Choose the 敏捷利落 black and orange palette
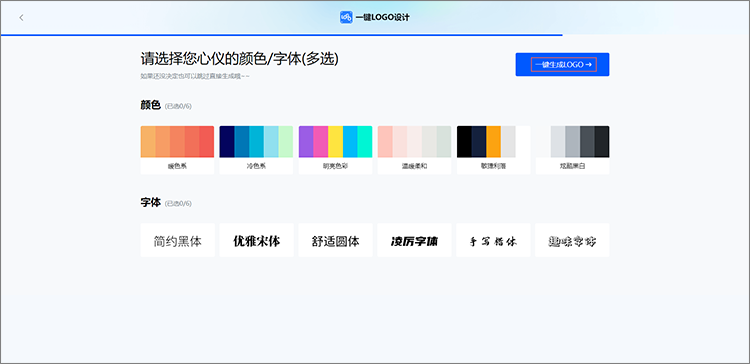The width and height of the screenshot is (750, 364). [494, 150]
